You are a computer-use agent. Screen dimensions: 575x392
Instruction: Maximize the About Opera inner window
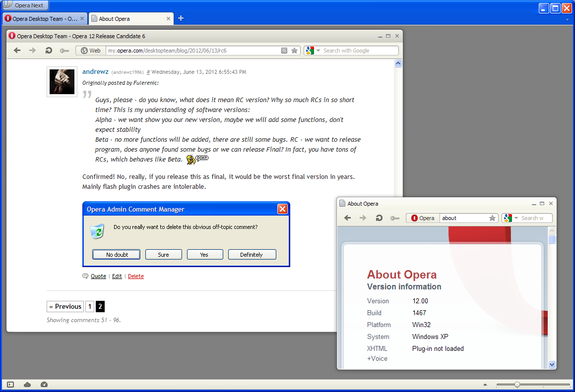tap(542, 204)
